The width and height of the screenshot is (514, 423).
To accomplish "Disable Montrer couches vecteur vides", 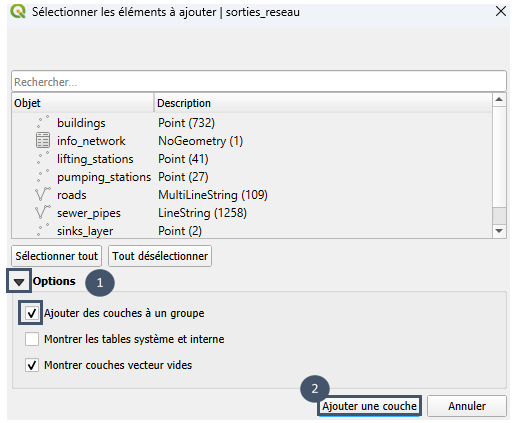I will tap(32, 365).
